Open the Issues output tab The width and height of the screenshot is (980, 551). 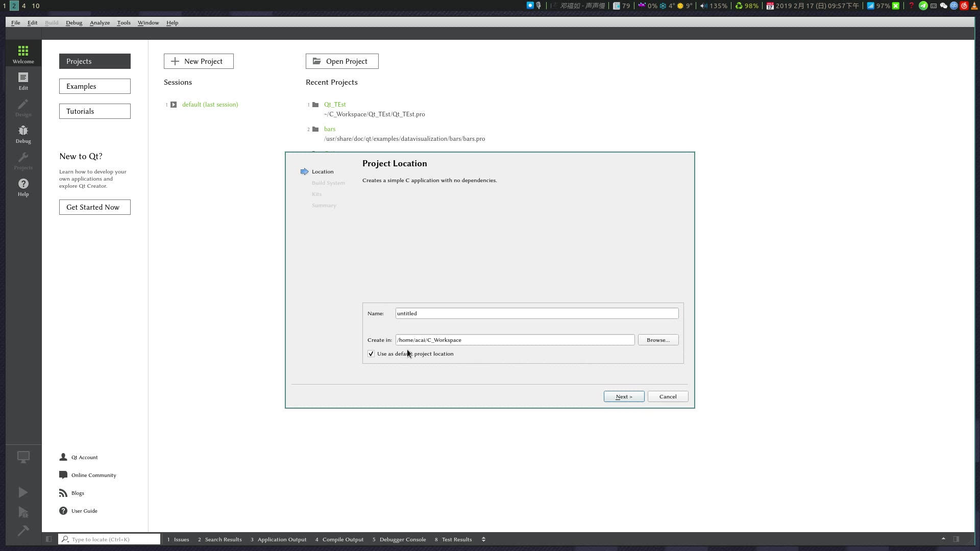click(x=178, y=539)
